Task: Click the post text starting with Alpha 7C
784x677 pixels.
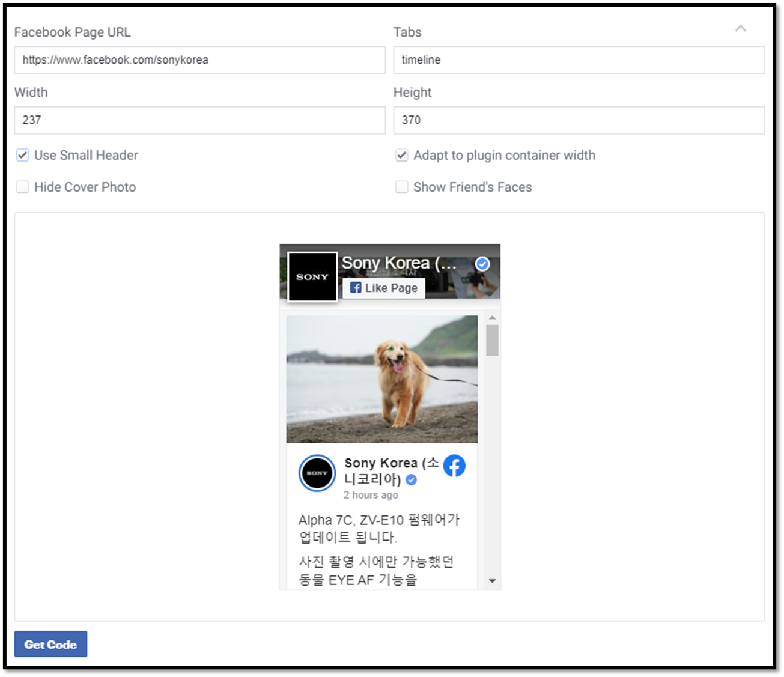Action: pos(379,528)
